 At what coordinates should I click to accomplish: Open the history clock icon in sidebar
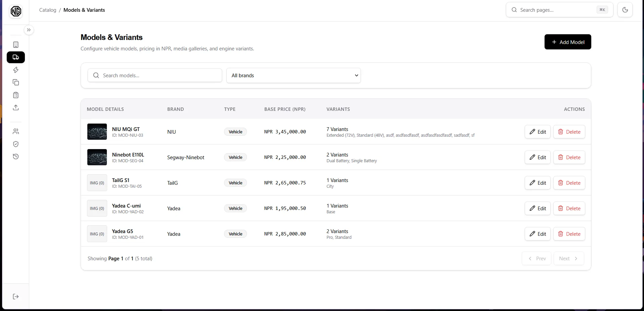(16, 157)
